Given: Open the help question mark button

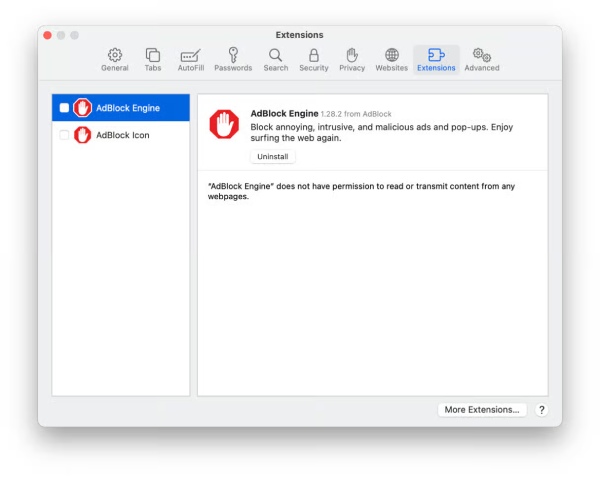Looking at the screenshot, I should 541,410.
